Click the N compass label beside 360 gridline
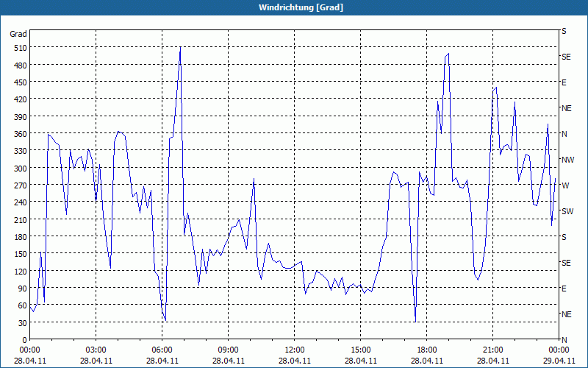 tap(564, 134)
